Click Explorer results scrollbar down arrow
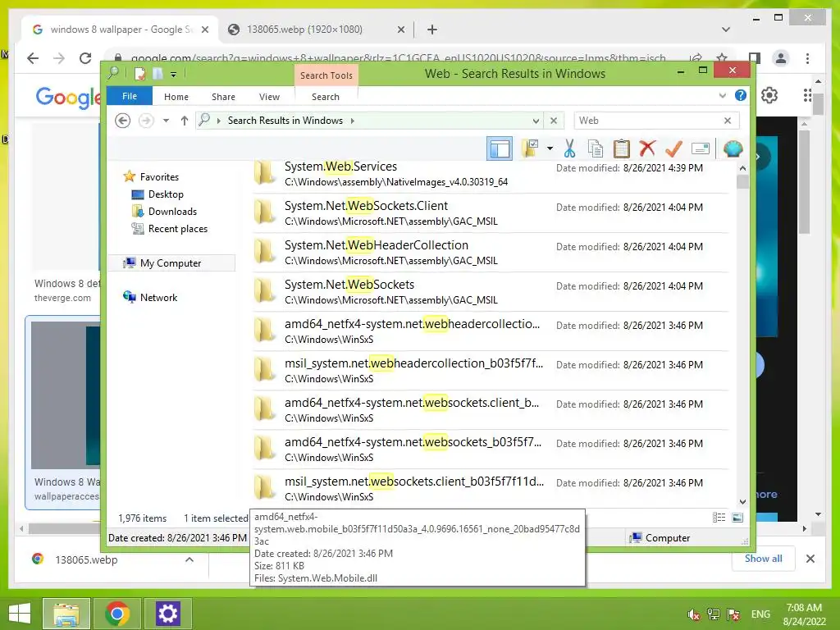The width and height of the screenshot is (840, 630). (742, 502)
